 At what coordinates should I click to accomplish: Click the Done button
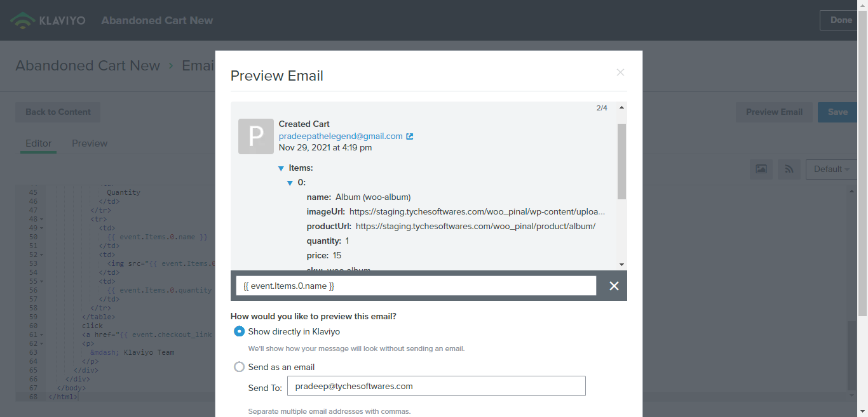pyautogui.click(x=841, y=20)
